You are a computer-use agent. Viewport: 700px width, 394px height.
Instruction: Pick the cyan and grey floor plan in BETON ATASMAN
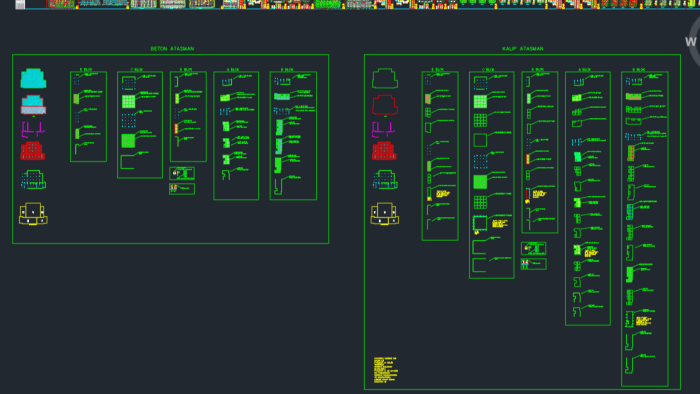[33, 105]
